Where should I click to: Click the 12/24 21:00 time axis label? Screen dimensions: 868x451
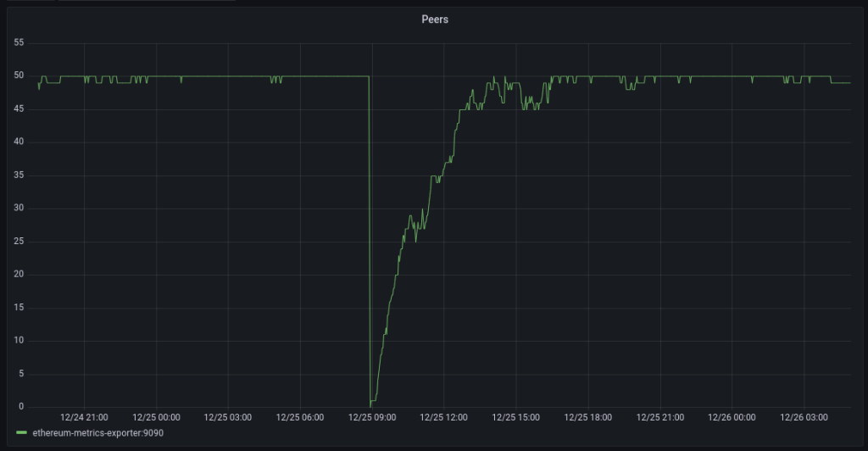(85, 418)
